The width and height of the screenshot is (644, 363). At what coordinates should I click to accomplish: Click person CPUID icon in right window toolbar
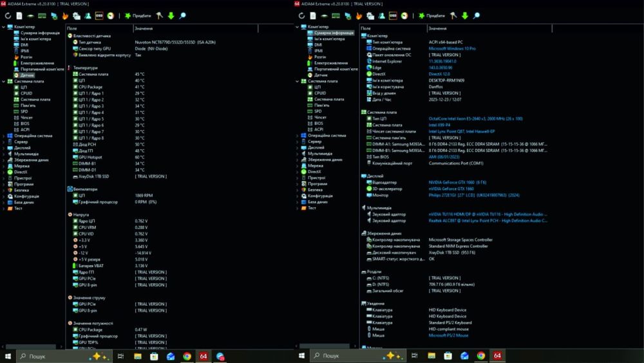pos(381,15)
